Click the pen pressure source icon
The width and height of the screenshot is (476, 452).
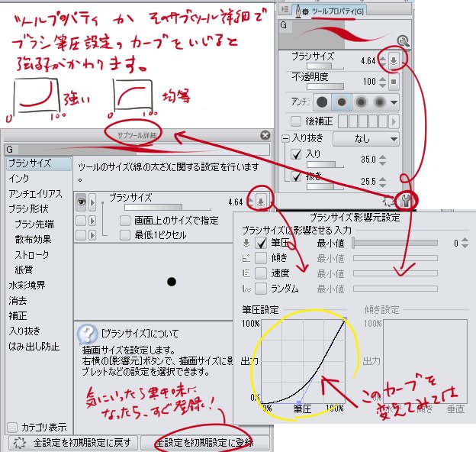246,242
